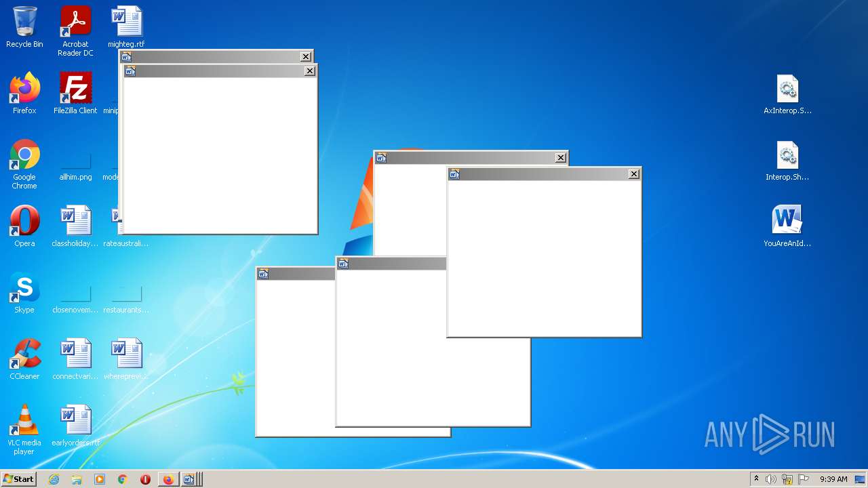Image resolution: width=868 pixels, height=488 pixels.
Task: Select the Interop.Sh file icon
Action: pyautogui.click(x=787, y=160)
